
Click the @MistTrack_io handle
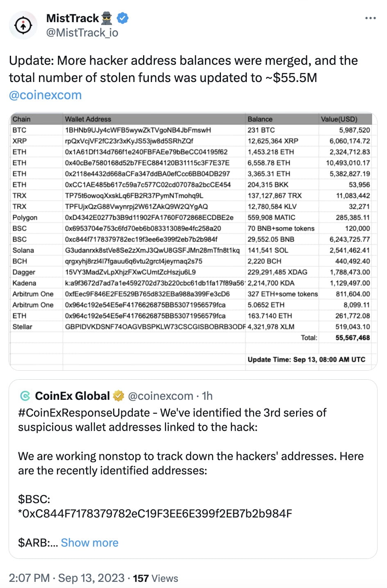pyautogui.click(x=83, y=33)
